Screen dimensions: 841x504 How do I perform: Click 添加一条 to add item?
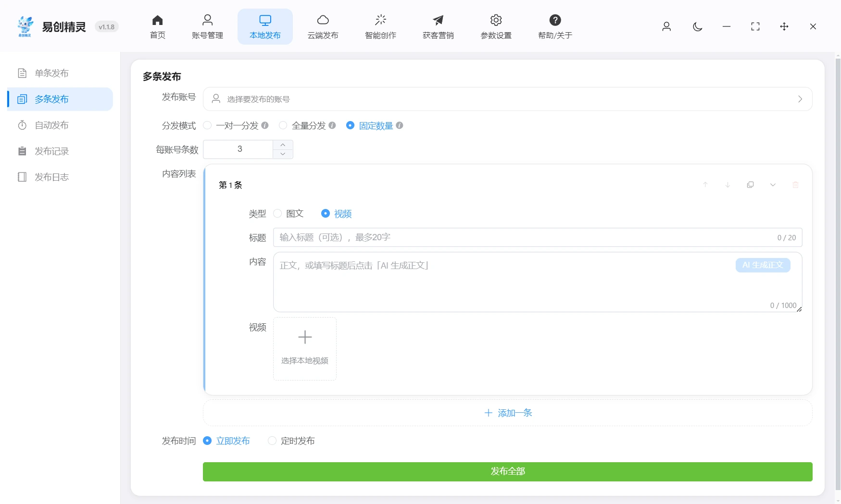coord(508,413)
